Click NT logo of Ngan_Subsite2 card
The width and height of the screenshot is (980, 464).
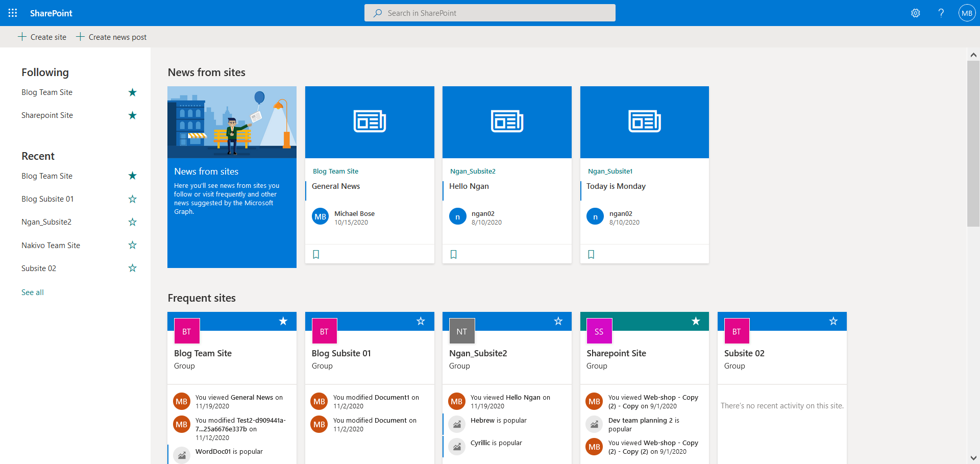[462, 331]
